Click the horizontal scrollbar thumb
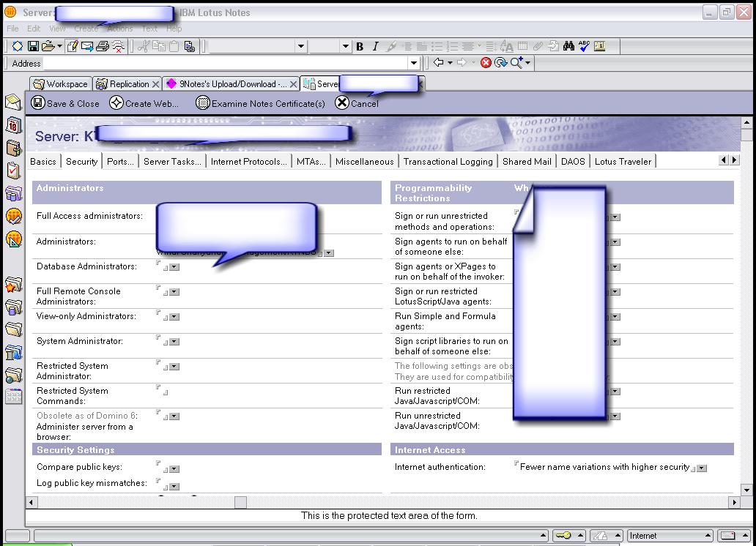756x546 pixels. pos(240,502)
